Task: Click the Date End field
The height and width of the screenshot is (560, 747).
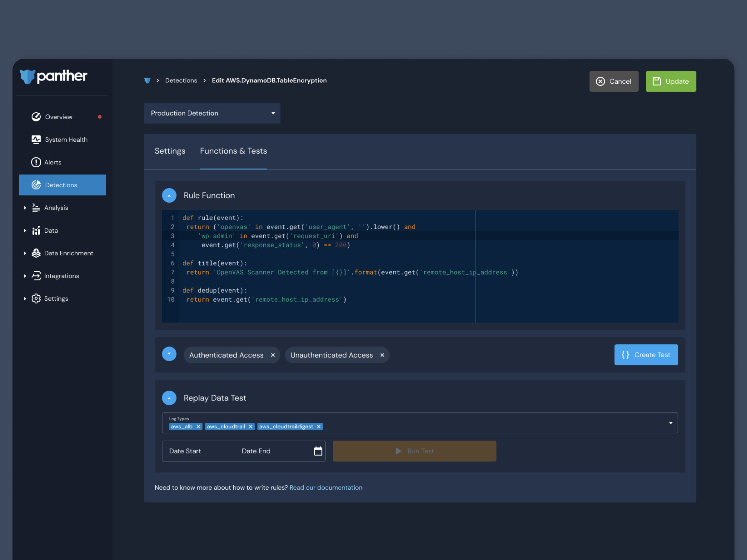Action: 256,451
